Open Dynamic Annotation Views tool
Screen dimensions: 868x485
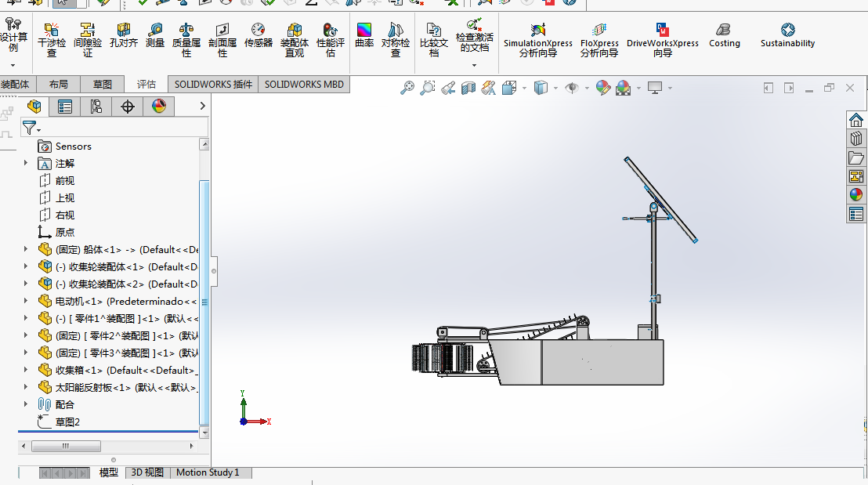pos(488,88)
